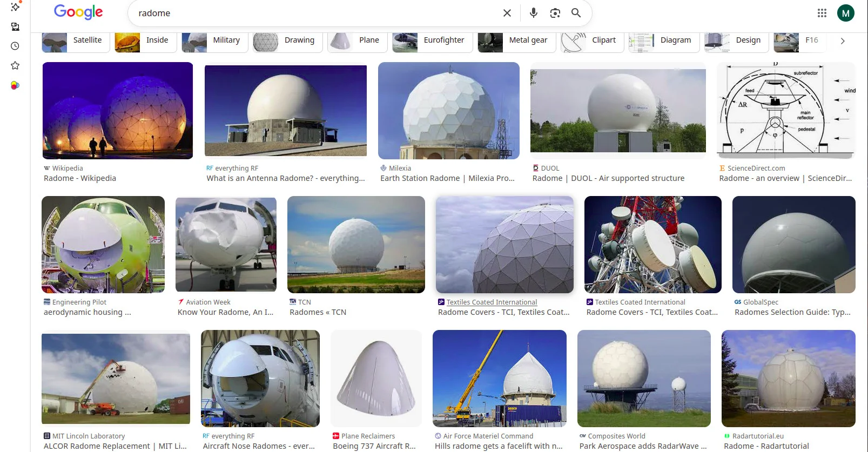Click the Google logo
This screenshot has width=868, height=452.
[x=78, y=12]
